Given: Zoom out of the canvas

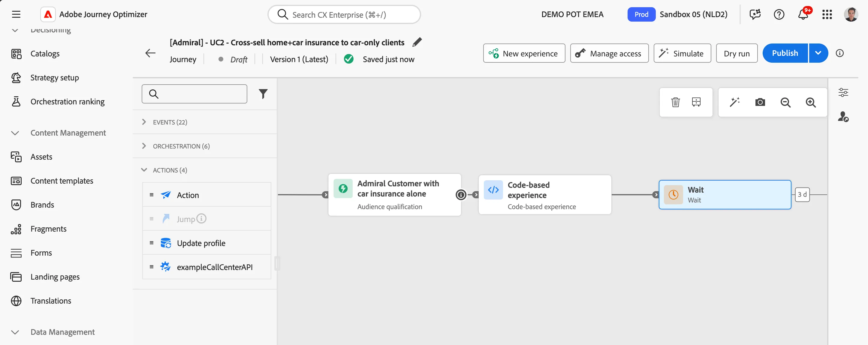Looking at the screenshot, I should [x=785, y=102].
